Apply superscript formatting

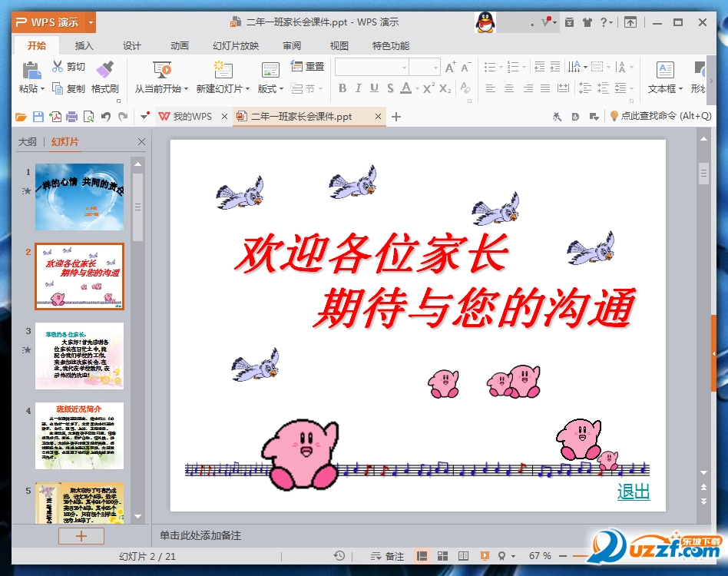tap(429, 88)
